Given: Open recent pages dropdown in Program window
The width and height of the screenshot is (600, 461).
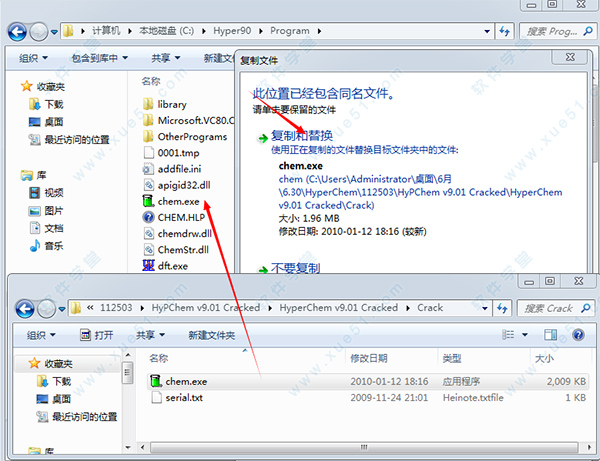Looking at the screenshot, I should point(54,32).
